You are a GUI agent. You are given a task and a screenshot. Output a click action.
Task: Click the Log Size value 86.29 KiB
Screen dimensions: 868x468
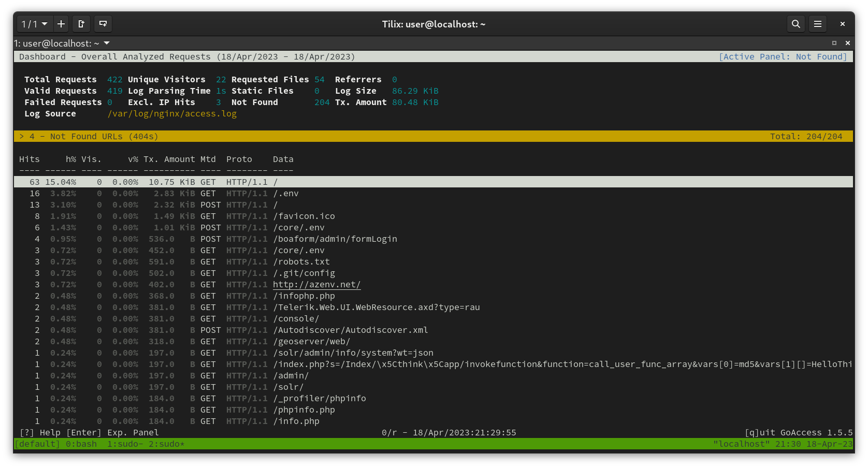(x=415, y=91)
